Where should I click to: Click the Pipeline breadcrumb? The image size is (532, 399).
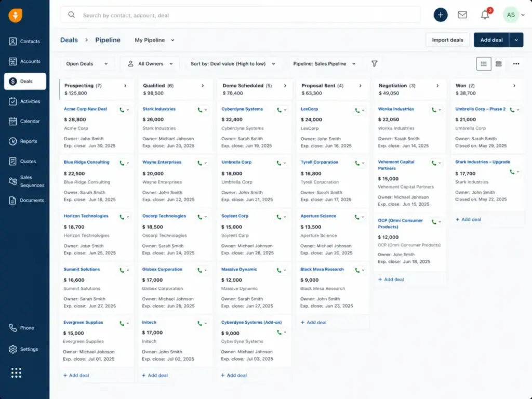108,40
